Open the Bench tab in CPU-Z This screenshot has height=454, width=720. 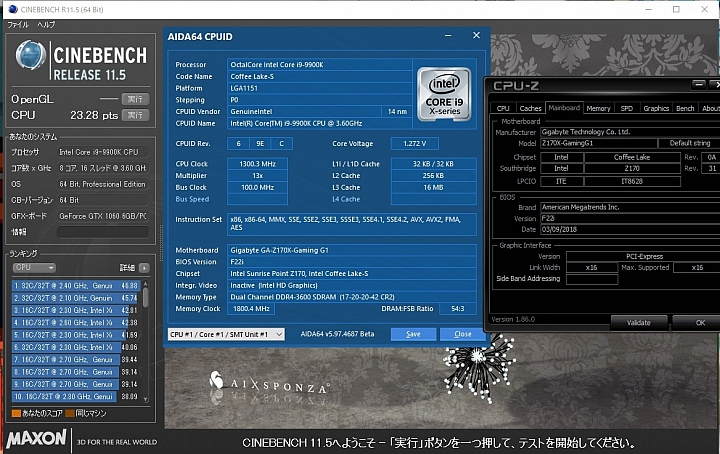[x=685, y=108]
